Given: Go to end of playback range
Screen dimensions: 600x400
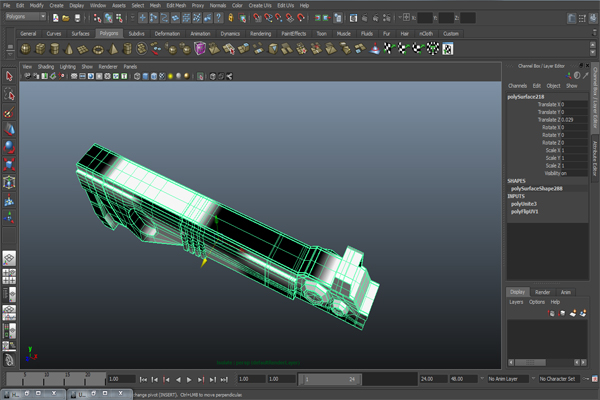Looking at the screenshot, I should [x=224, y=380].
